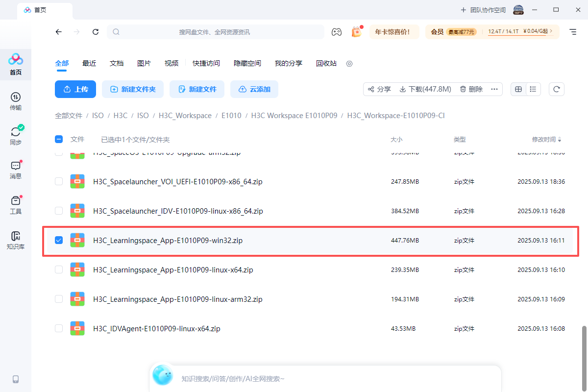Image resolution: width=588 pixels, height=392 pixels.
Task: Switch to 全部 tab
Action: pos(62,63)
